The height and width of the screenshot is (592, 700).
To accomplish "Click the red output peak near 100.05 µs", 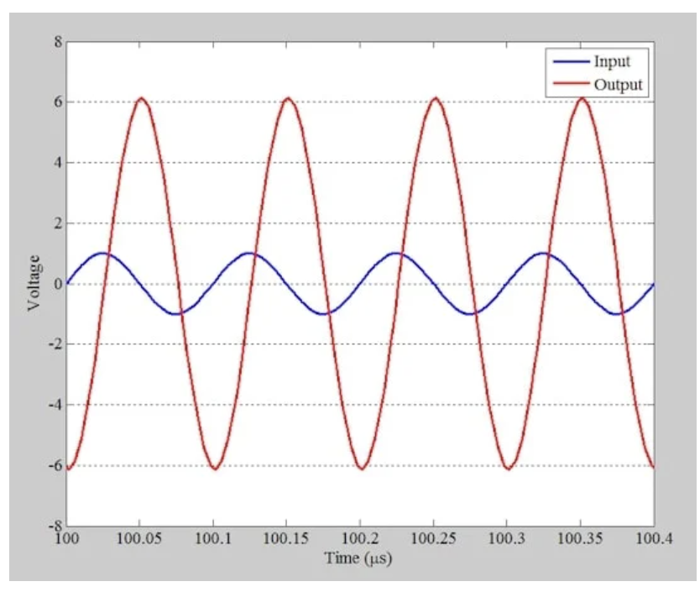I will click(142, 98).
